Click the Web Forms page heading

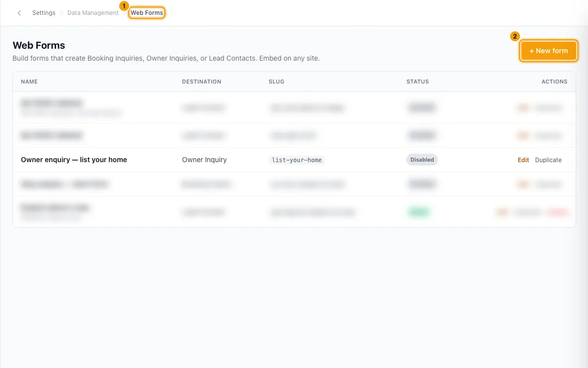tap(39, 45)
